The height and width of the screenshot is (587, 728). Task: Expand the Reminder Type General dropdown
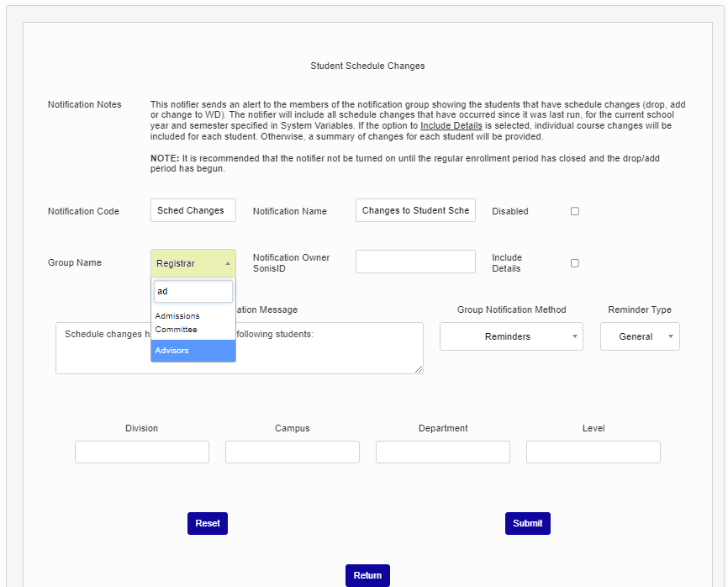(x=639, y=336)
